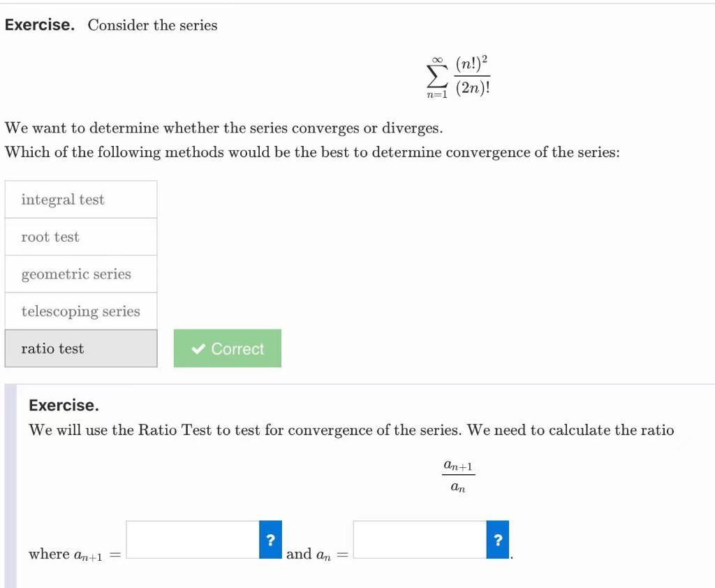Click the 'where a_{n+1} =' label
The height and width of the screenshot is (588, 715).
[74, 554]
